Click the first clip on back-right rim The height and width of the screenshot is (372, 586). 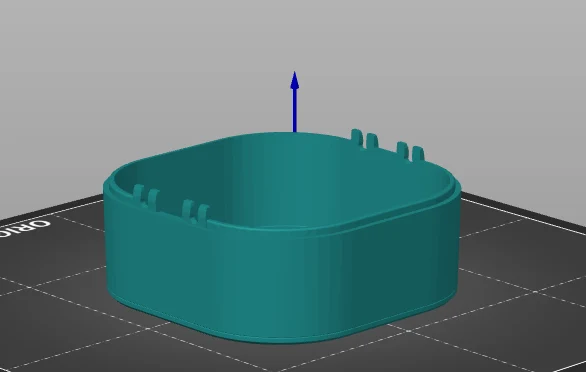click(357, 137)
